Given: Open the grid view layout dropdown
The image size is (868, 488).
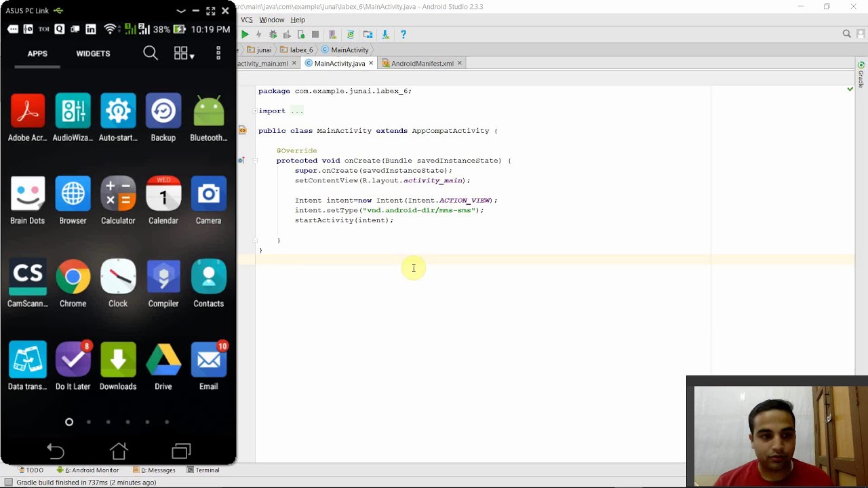Looking at the screenshot, I should [x=184, y=54].
